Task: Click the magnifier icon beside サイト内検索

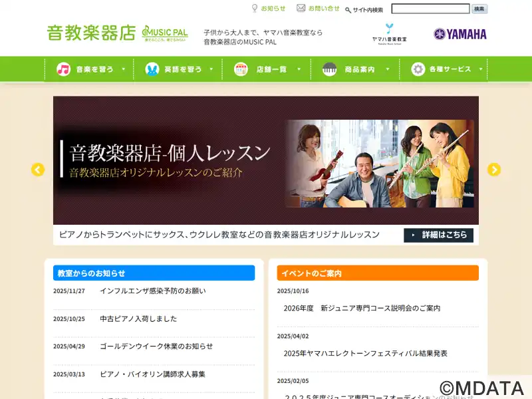Action: point(348,10)
